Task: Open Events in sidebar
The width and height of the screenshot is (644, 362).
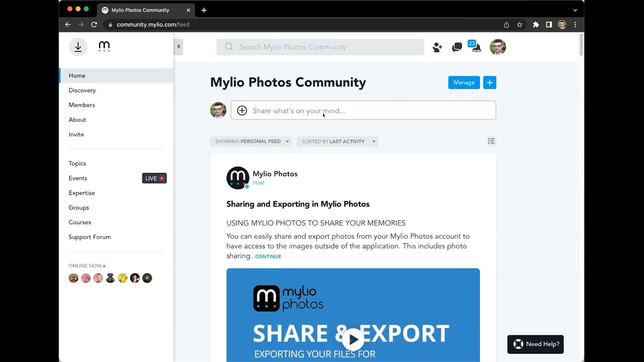Action: [x=77, y=178]
